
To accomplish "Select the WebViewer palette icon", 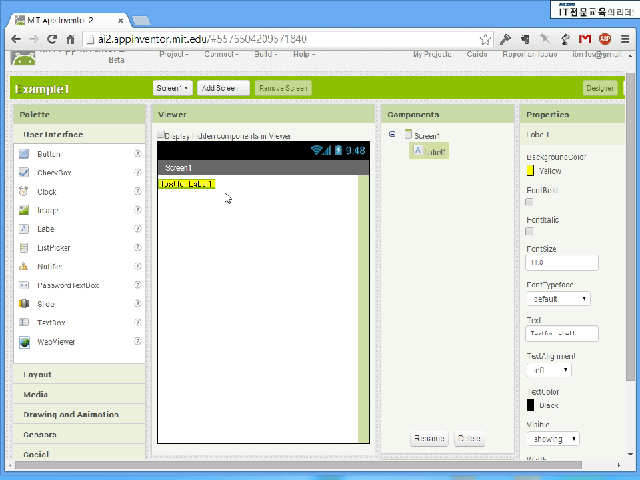I will coord(24,342).
